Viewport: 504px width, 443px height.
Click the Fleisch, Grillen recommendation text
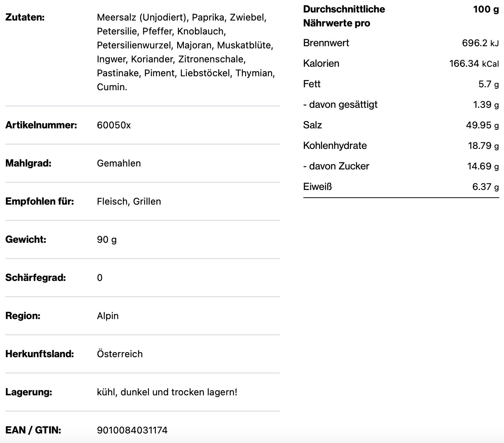coord(129,202)
